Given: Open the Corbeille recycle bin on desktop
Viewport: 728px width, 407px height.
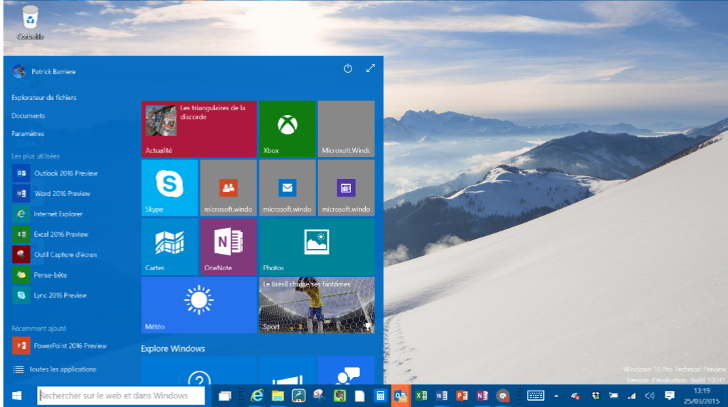Looking at the screenshot, I should pos(30,22).
